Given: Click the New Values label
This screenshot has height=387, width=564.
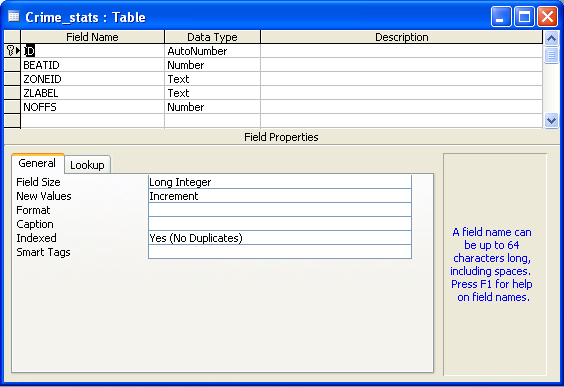Looking at the screenshot, I should [x=44, y=196].
